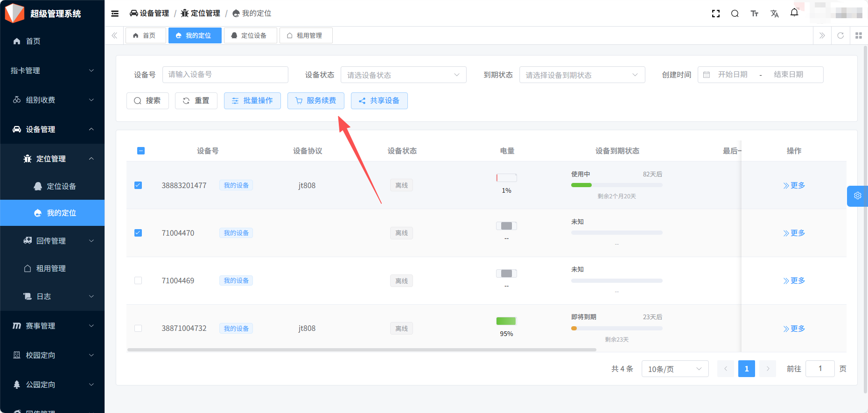Click the 定位管理 breadcrumb icon

pyautogui.click(x=185, y=13)
